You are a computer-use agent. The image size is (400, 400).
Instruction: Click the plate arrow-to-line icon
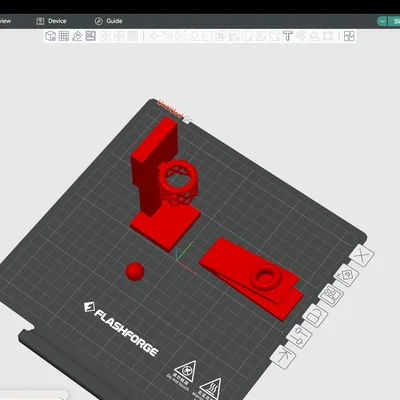[283, 357]
